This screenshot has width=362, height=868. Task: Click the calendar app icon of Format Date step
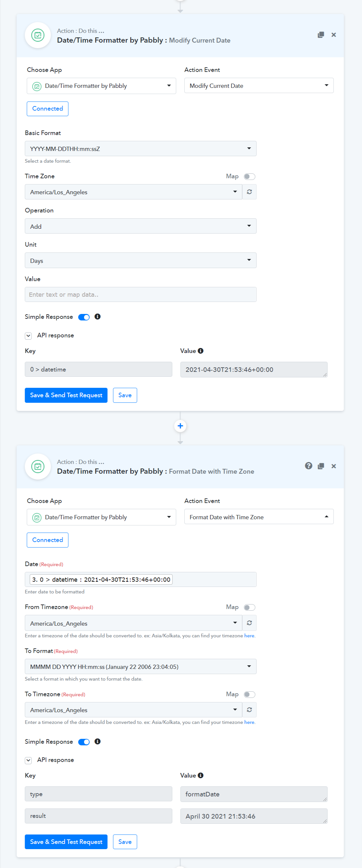tap(38, 466)
